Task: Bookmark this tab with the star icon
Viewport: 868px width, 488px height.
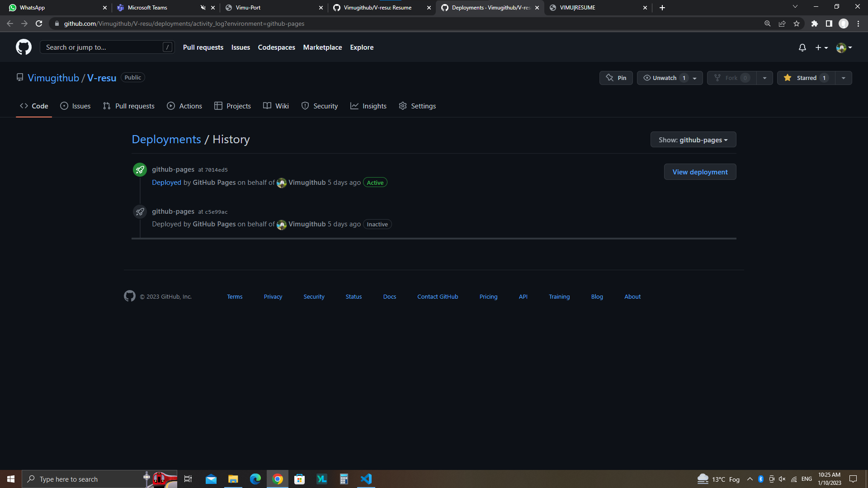Action: [x=797, y=23]
